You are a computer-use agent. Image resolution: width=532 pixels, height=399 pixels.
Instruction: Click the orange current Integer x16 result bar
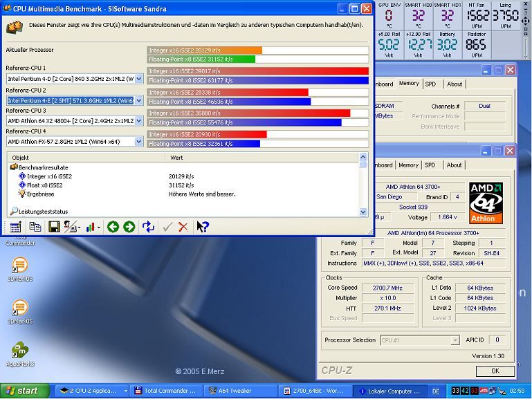click(205, 50)
